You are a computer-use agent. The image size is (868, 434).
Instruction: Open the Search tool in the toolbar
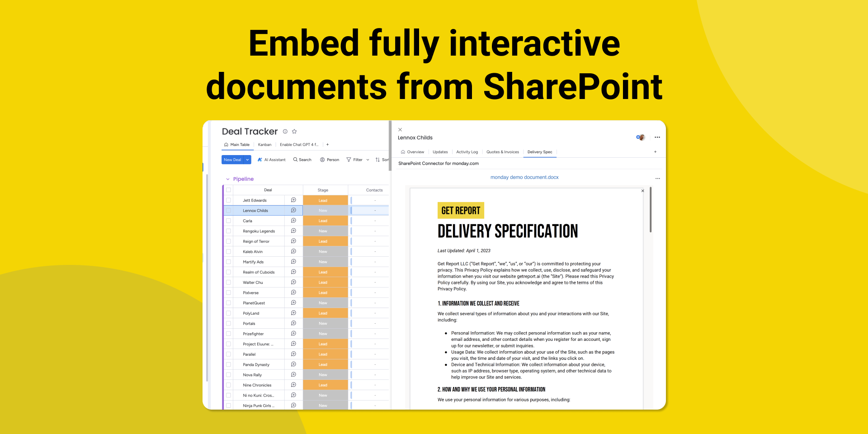point(302,160)
